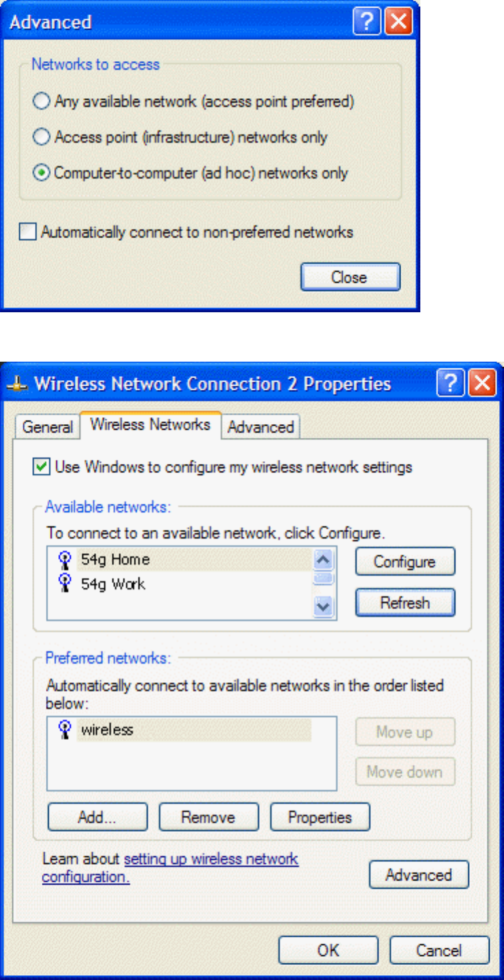Click the 54g Work network antenna icon
This screenshot has width=504, height=980.
64,584
